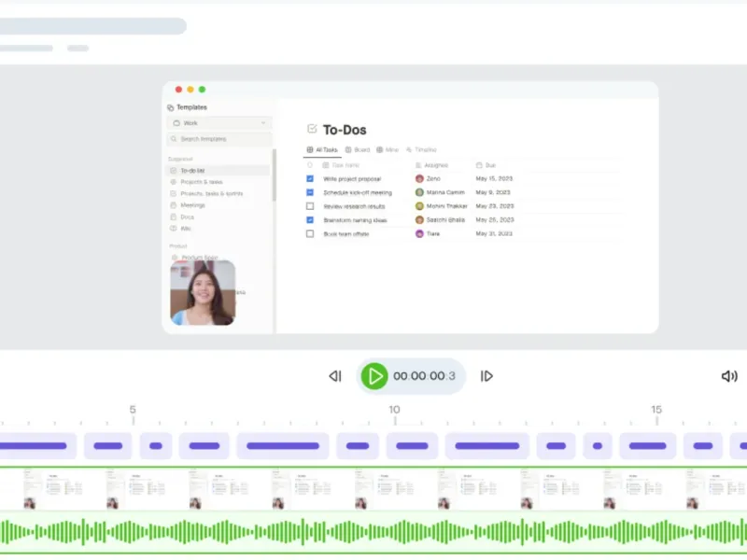Click the 00:00:00:3 timecode display
Screen dimensions: 747x560
pos(424,376)
